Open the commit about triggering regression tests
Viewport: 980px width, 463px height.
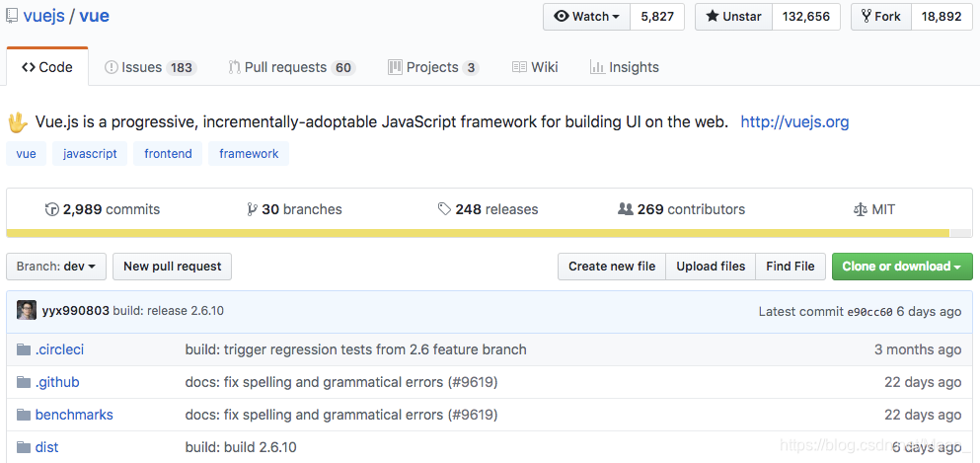[355, 349]
